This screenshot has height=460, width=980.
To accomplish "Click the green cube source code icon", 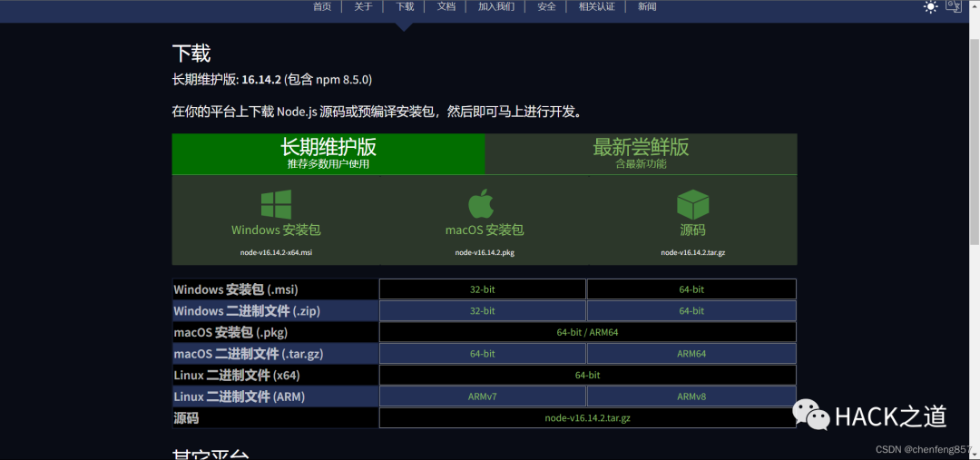I will tap(692, 204).
